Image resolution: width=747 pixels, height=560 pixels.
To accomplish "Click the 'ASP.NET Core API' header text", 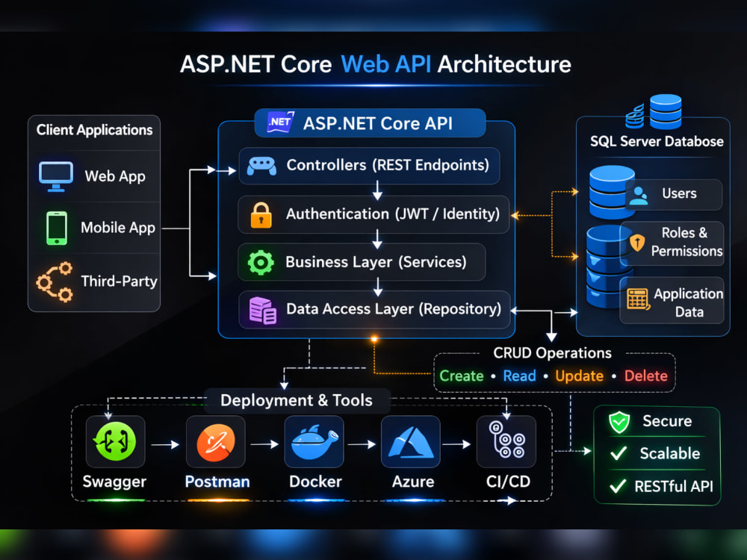I will pyautogui.click(x=378, y=123).
